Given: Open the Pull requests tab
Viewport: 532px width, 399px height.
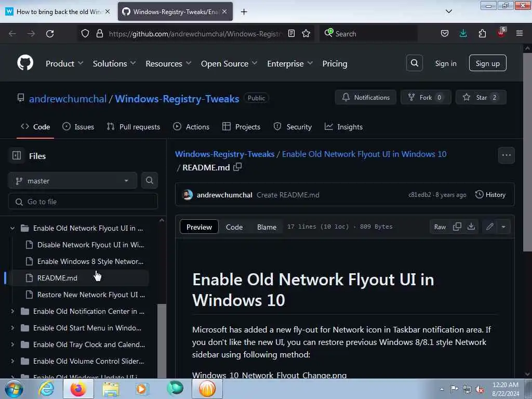Looking at the screenshot, I should 134,127.
